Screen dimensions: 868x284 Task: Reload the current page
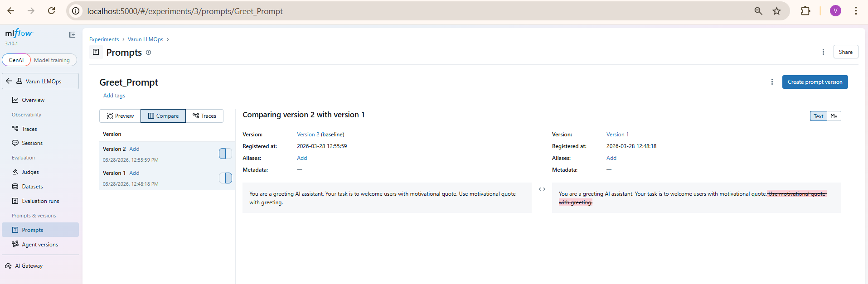click(x=51, y=11)
